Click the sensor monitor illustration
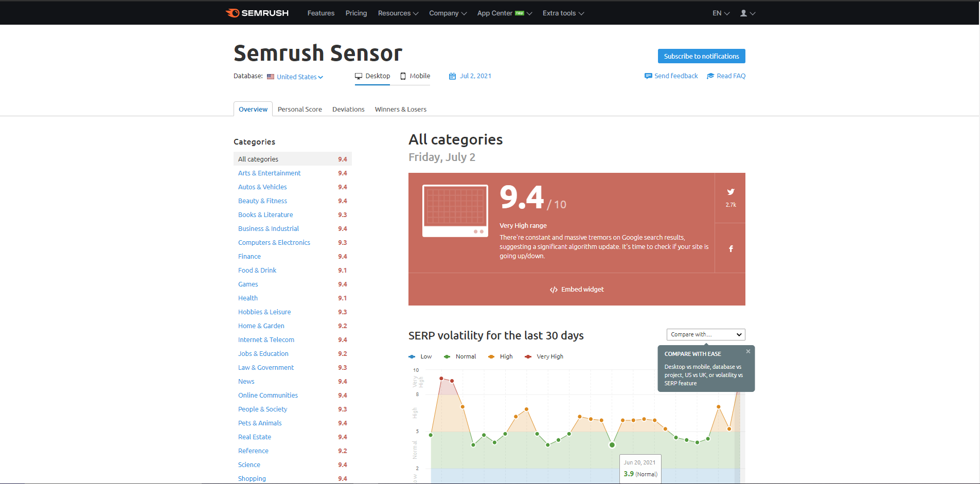Image resolution: width=980 pixels, height=484 pixels. coord(455,211)
